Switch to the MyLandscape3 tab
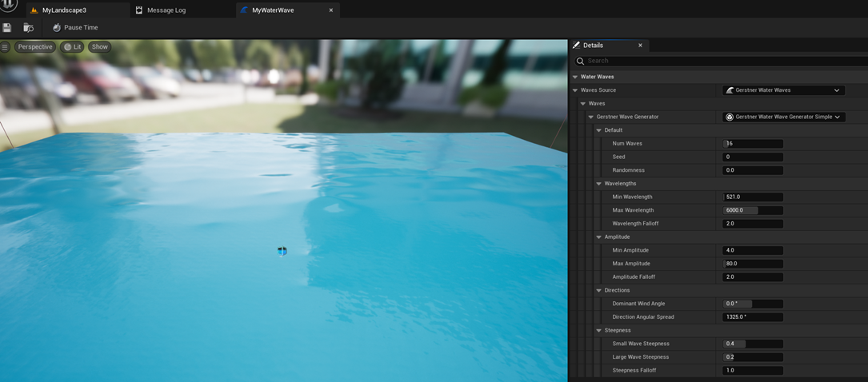Image resolution: width=868 pixels, height=382 pixels. coord(78,10)
